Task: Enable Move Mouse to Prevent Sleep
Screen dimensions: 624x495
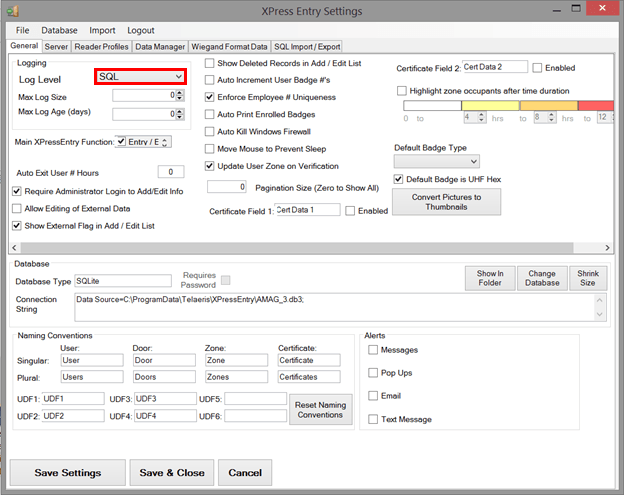Action: [x=209, y=149]
